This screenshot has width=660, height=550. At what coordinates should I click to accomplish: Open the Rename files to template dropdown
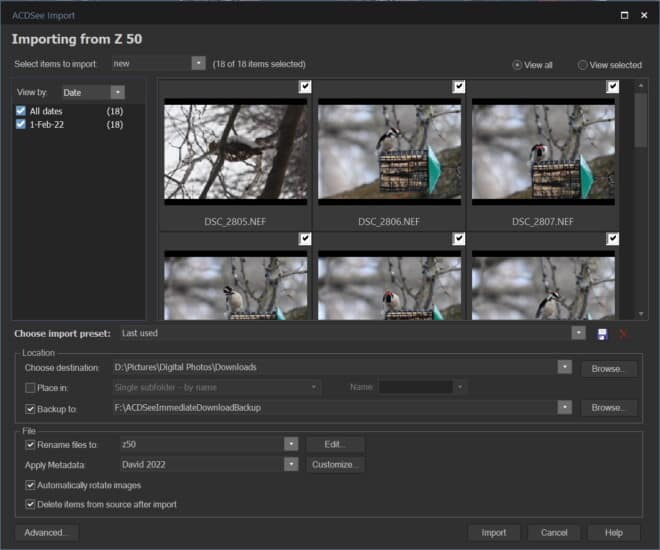click(291, 444)
